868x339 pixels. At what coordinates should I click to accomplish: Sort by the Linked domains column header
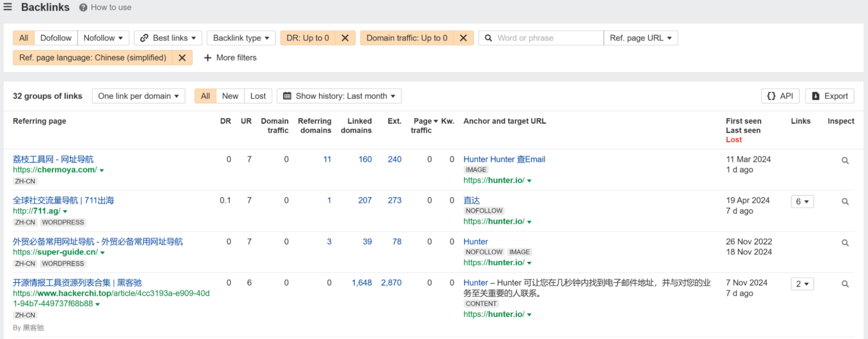click(x=356, y=126)
